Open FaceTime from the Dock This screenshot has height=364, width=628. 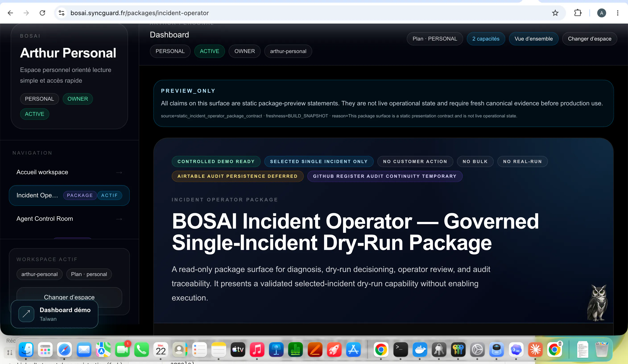point(122,350)
